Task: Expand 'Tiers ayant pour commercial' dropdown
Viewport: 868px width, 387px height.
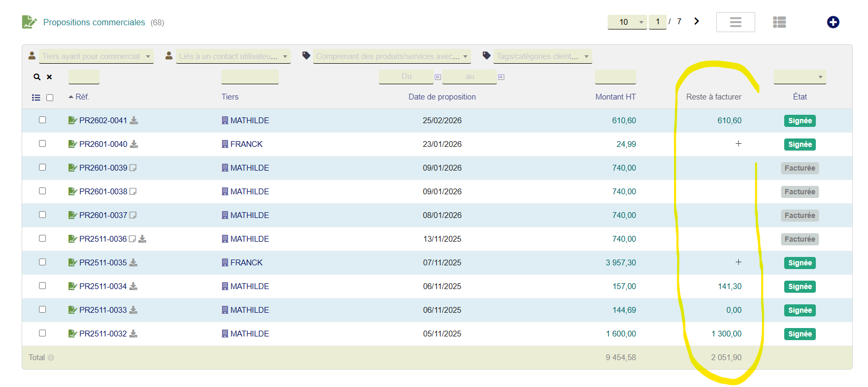Action: pyautogui.click(x=96, y=56)
